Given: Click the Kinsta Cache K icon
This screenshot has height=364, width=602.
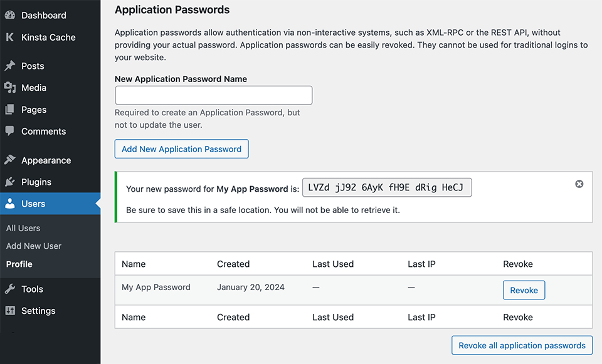Looking at the screenshot, I should coord(10,37).
